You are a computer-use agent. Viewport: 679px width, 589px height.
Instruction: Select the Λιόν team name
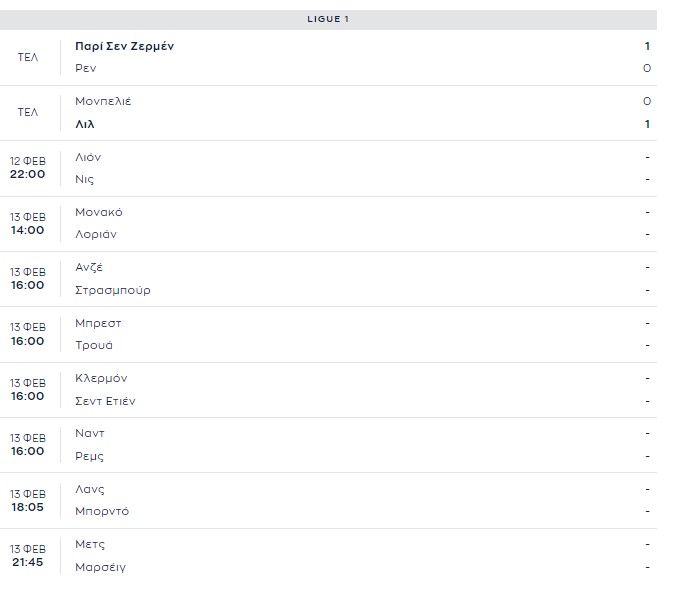point(88,157)
